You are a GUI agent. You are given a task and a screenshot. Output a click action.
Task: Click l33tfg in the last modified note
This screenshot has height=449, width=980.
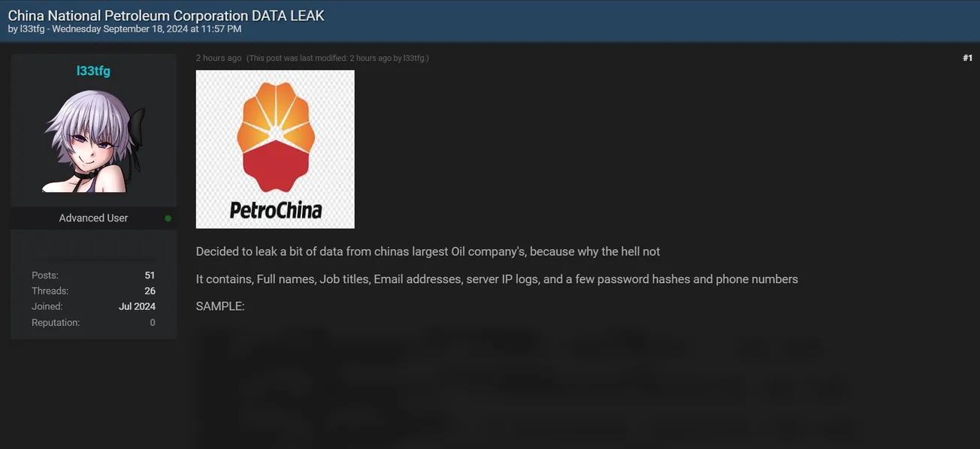(x=414, y=58)
